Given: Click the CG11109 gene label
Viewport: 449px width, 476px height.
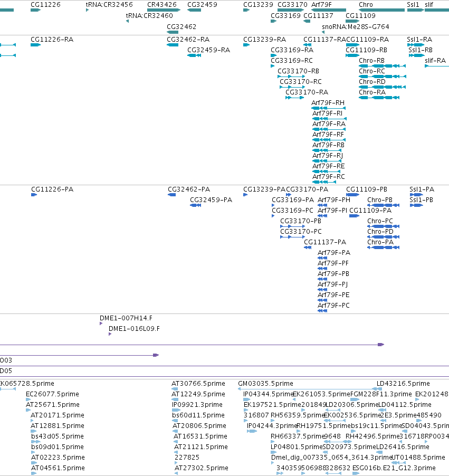Looking at the screenshot, I should [x=361, y=15].
